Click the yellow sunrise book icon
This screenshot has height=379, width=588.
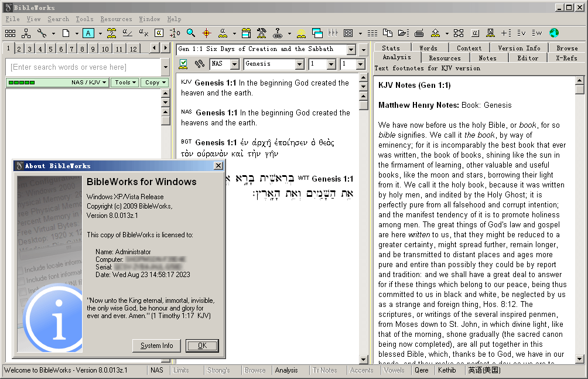[x=301, y=33]
